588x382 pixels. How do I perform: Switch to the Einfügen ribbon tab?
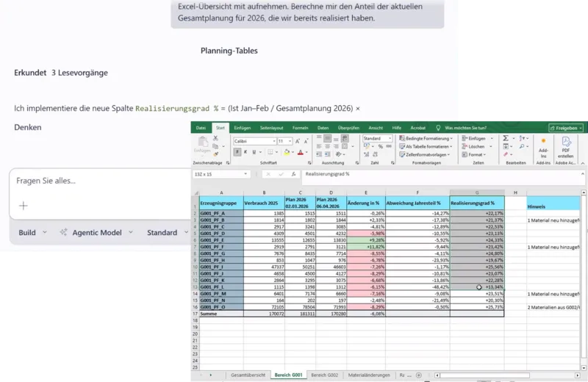[243, 128]
